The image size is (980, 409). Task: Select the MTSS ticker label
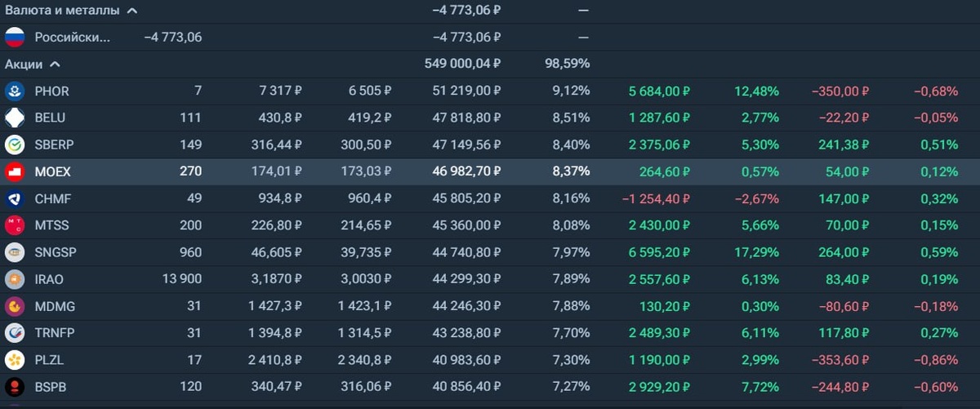pyautogui.click(x=51, y=226)
